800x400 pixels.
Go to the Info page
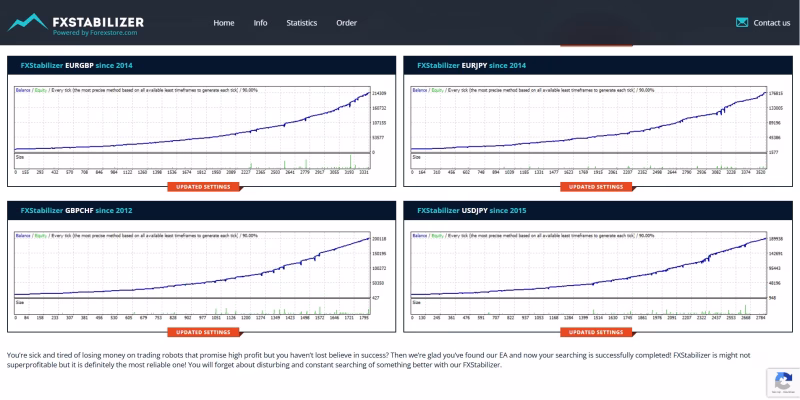[x=260, y=23]
